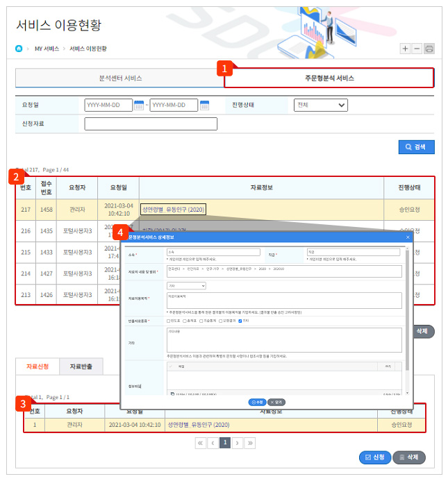This screenshot has width=448, height=481.
Task: Open the 진행상태 전체 dropdown
Action: pos(321,105)
